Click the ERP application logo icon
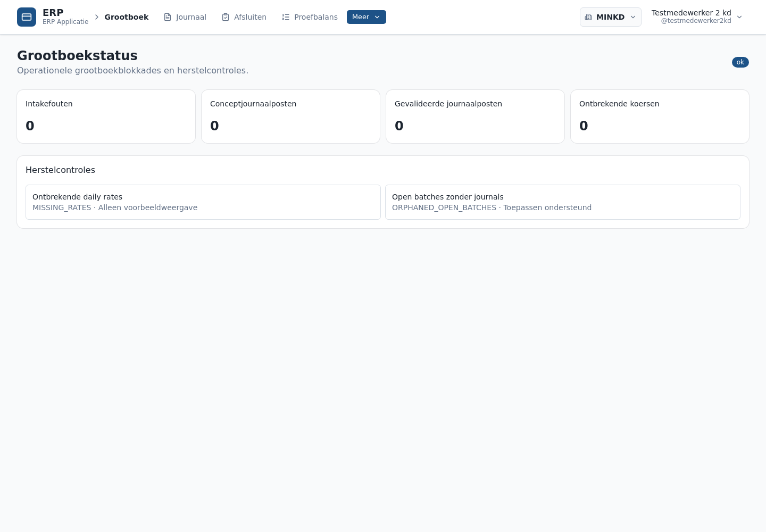The width and height of the screenshot is (766, 532). [x=27, y=17]
